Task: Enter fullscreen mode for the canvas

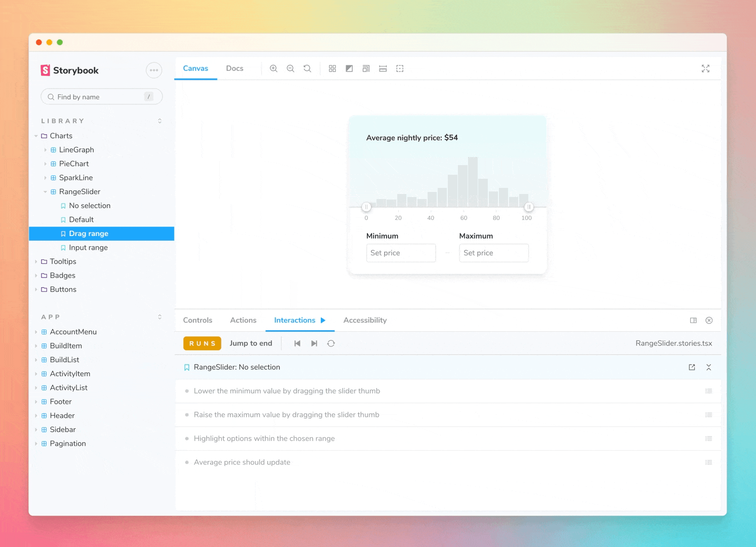Action: pos(706,68)
